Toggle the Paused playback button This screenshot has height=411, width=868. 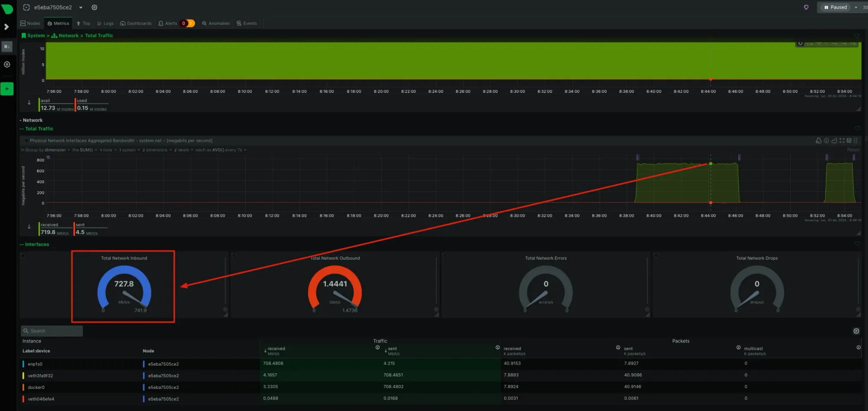(x=835, y=7)
